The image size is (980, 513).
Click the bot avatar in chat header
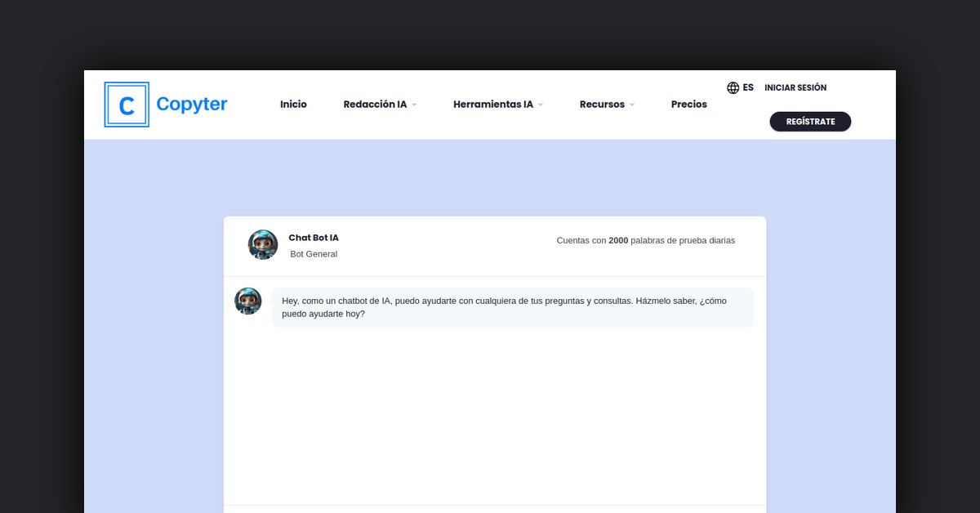(263, 245)
